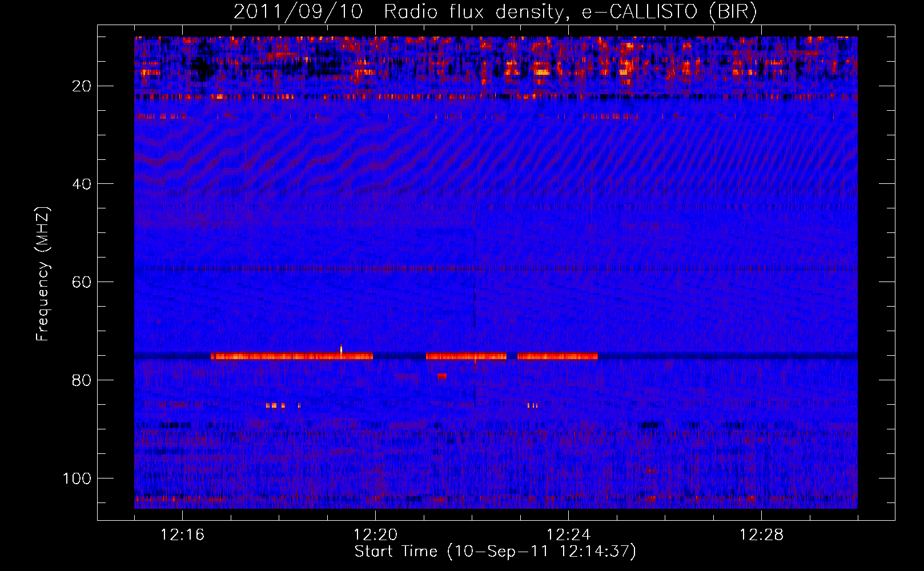Click the 12:24 time tick label
The height and width of the screenshot is (571, 924).
[x=568, y=535]
